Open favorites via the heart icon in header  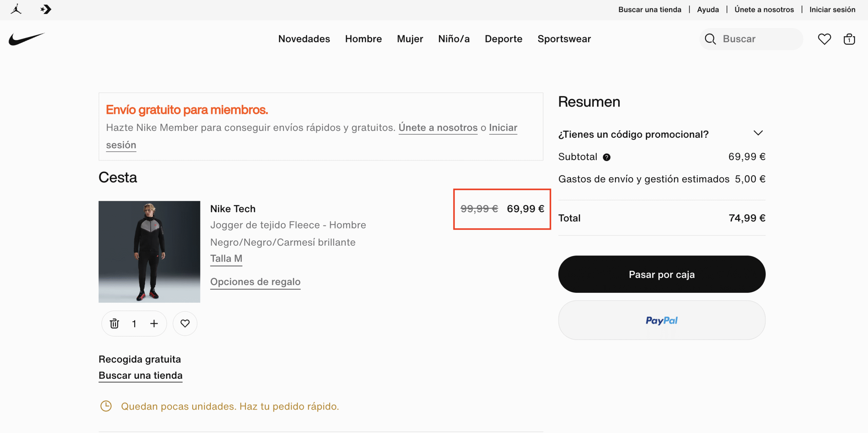824,39
